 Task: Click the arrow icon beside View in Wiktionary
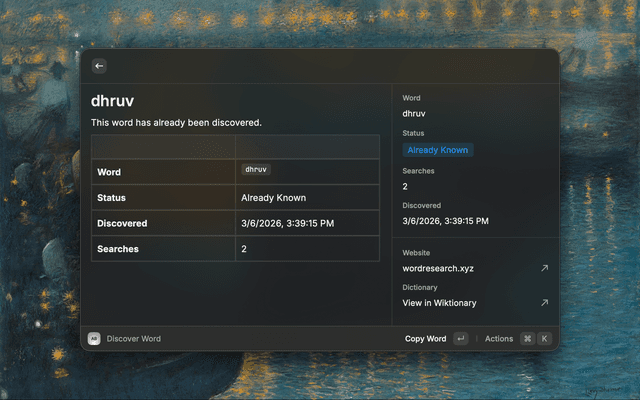tap(544, 303)
